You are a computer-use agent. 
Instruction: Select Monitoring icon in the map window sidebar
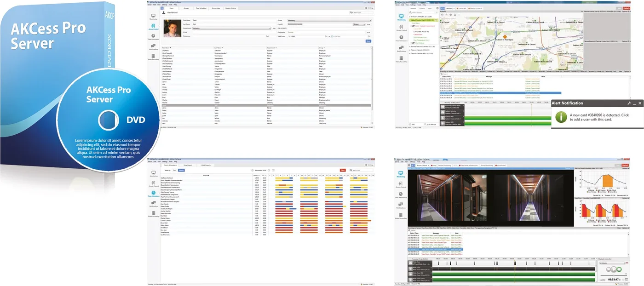[401, 17]
